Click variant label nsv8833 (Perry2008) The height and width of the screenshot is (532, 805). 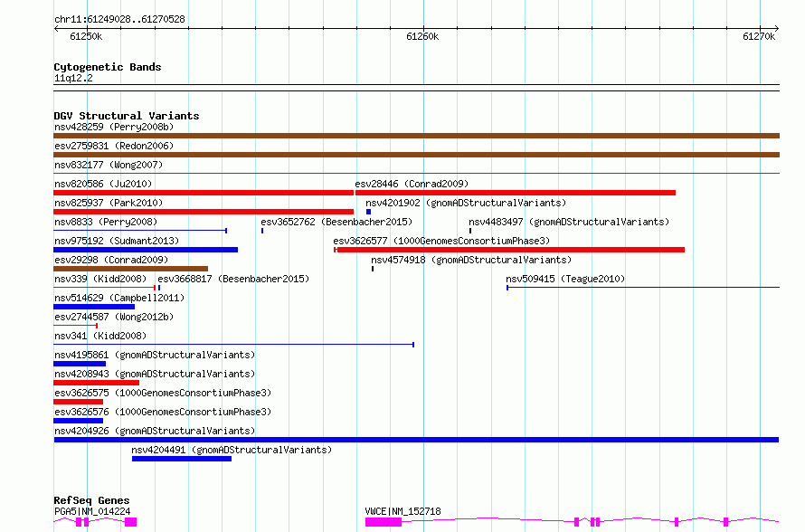coord(106,222)
